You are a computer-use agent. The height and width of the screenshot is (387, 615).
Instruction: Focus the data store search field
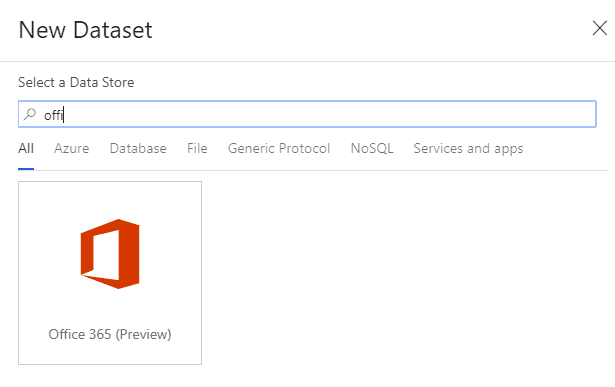pos(307,114)
